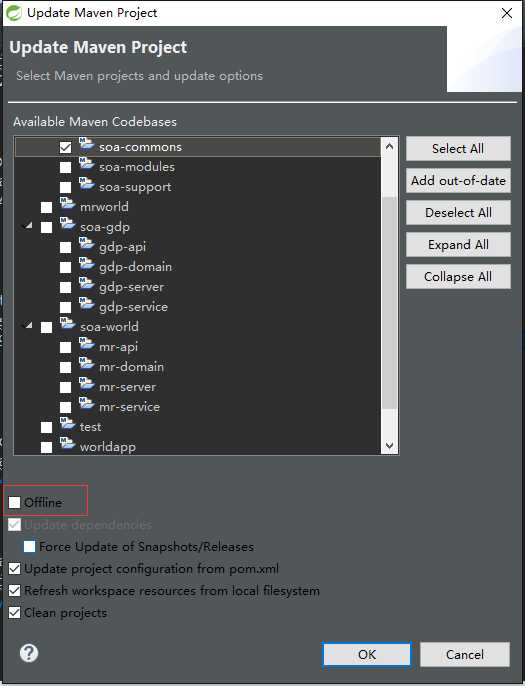This screenshot has height=686, width=525.
Task: Click the mrworld project folder icon
Action: pyautogui.click(x=67, y=204)
